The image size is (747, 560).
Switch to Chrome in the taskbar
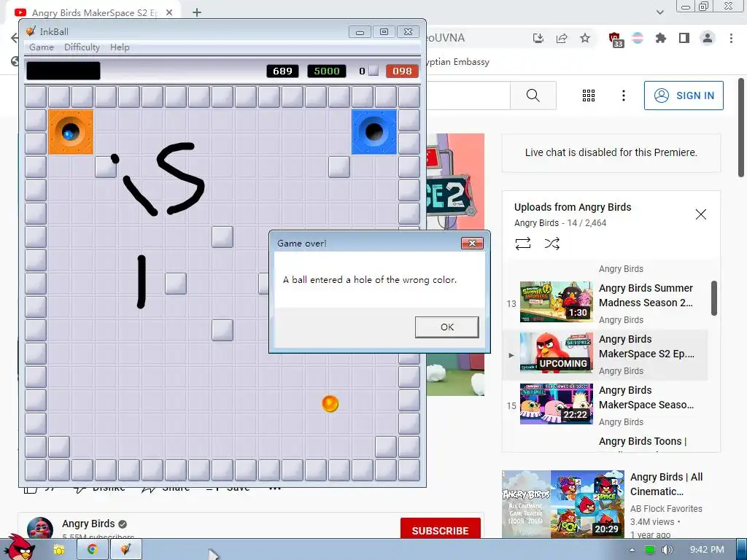[92, 550]
